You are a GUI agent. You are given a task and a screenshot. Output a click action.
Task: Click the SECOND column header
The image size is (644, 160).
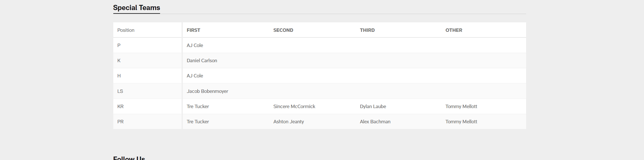tap(283, 30)
